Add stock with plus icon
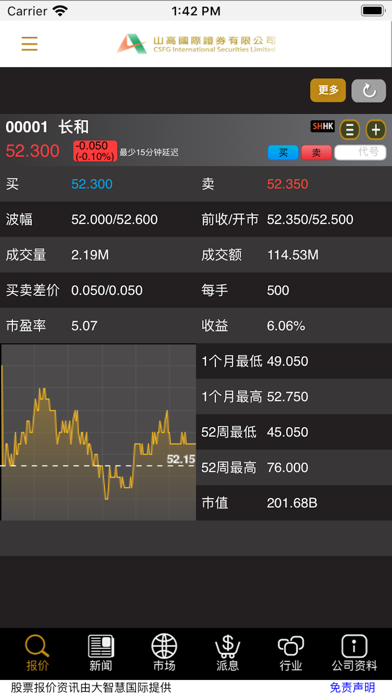This screenshot has width=392, height=696. (x=376, y=130)
